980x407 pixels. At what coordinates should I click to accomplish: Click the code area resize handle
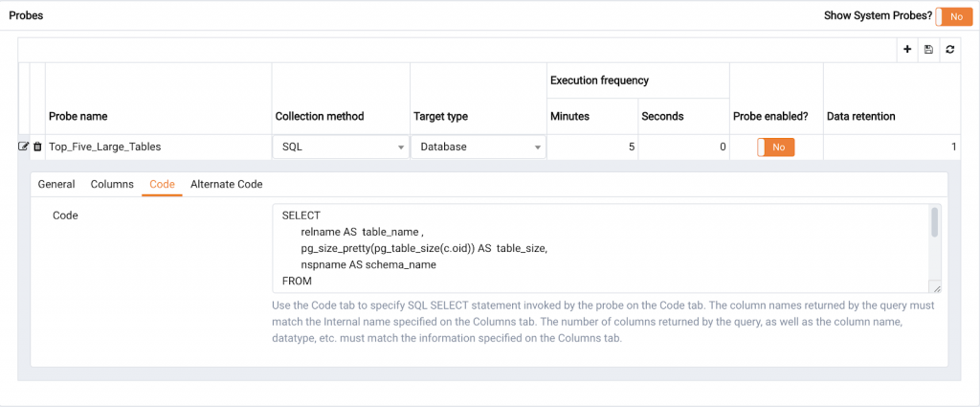[x=936, y=288]
